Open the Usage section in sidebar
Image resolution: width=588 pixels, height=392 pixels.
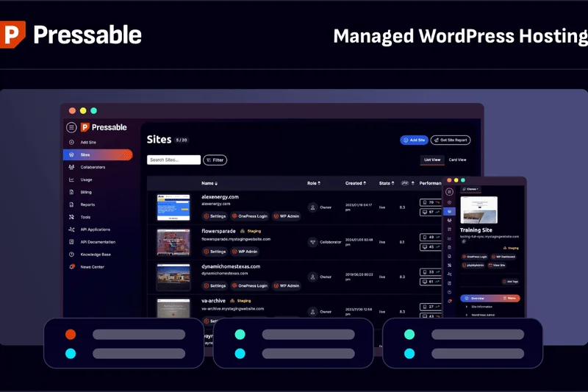pyautogui.click(x=86, y=179)
